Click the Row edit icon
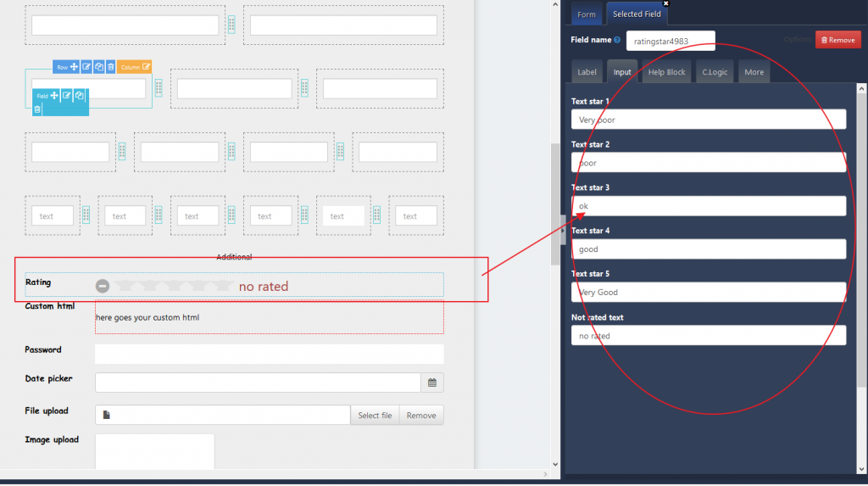Image resolution: width=868 pixels, height=486 pixels. (x=86, y=67)
